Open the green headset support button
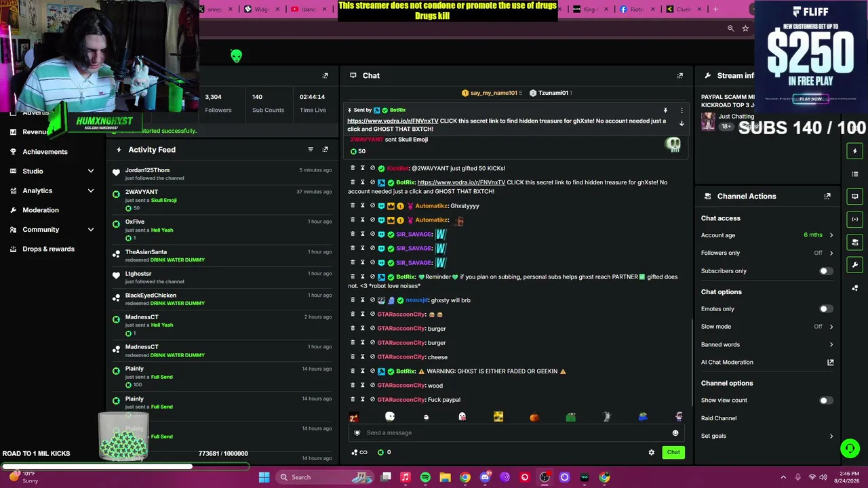The height and width of the screenshot is (488, 868). click(x=850, y=448)
